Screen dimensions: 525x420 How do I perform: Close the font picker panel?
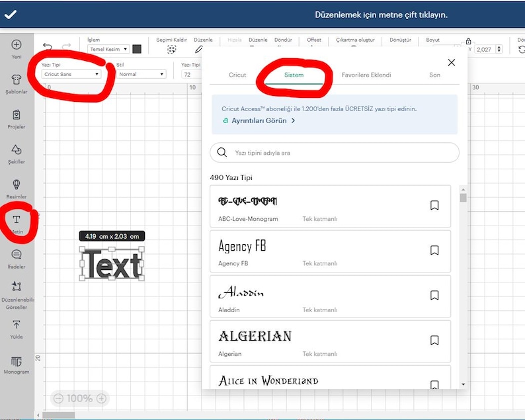tap(452, 62)
